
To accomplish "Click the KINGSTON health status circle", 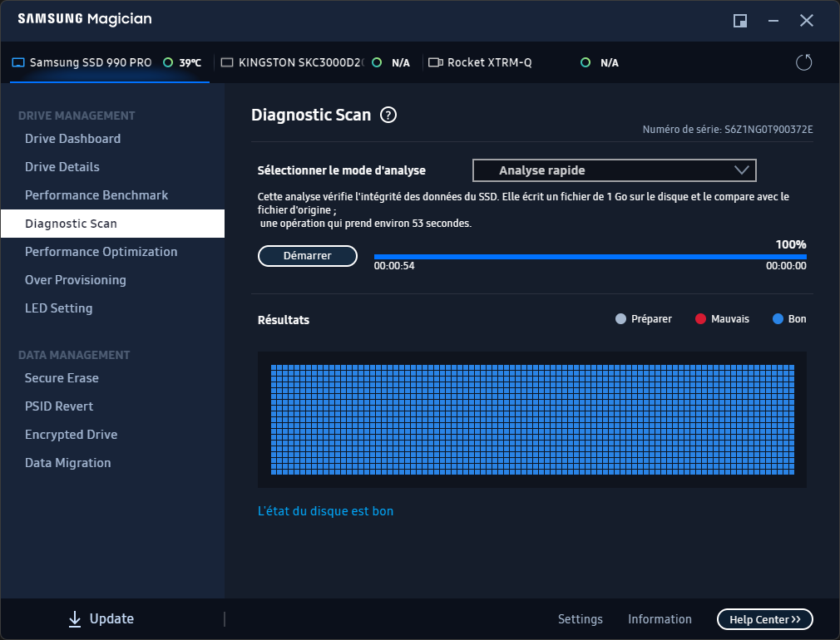I will (x=377, y=62).
